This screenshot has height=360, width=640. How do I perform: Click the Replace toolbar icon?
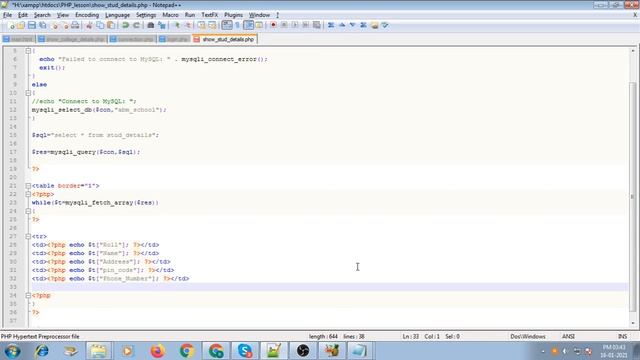click(x=162, y=25)
